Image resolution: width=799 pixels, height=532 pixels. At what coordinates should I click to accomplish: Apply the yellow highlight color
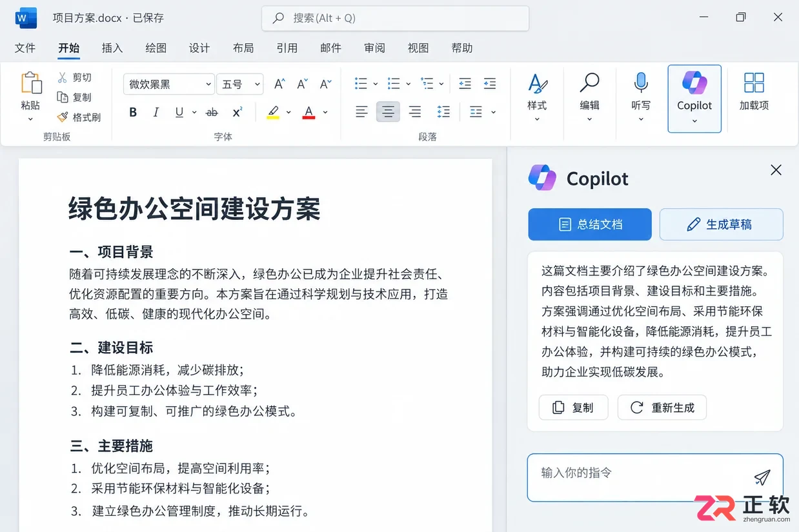pos(273,112)
